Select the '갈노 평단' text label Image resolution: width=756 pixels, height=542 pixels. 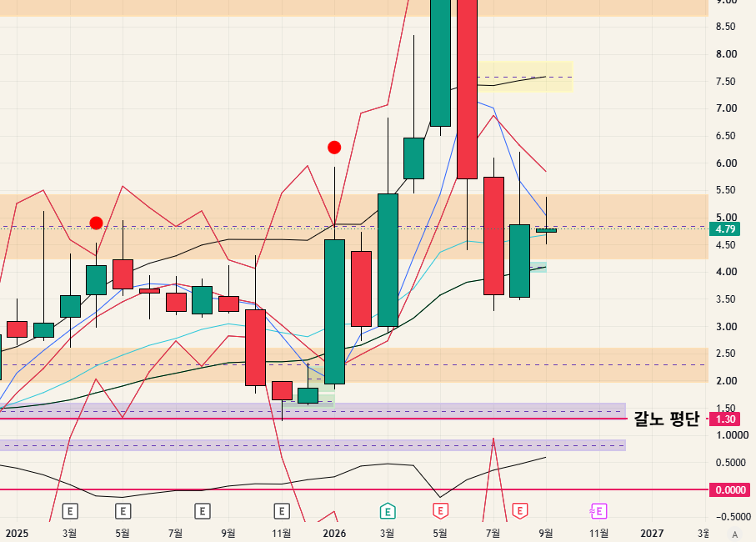(666, 419)
